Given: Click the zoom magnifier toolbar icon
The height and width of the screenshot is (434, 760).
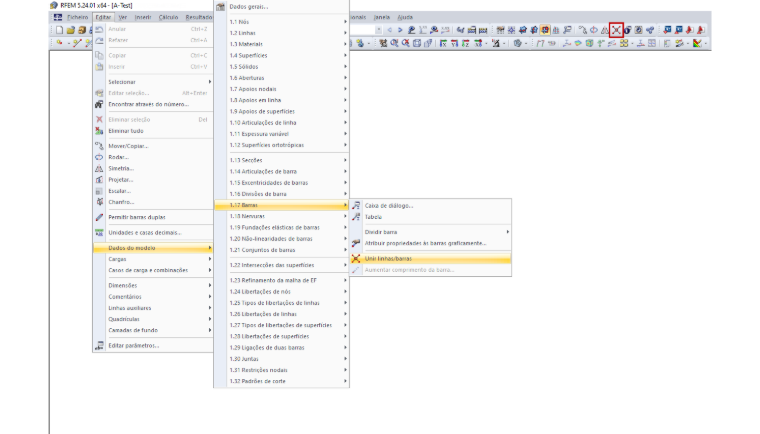Looking at the screenshot, I should [394, 43].
